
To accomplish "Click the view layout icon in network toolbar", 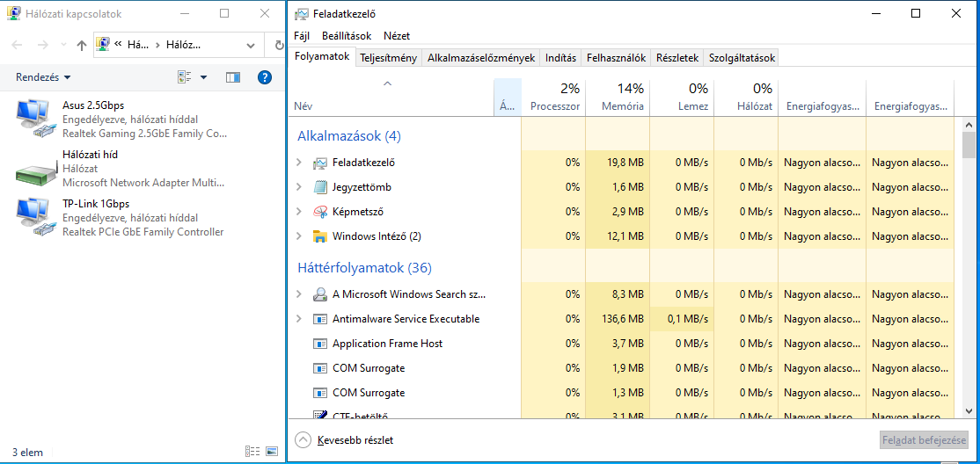I will tap(185, 77).
